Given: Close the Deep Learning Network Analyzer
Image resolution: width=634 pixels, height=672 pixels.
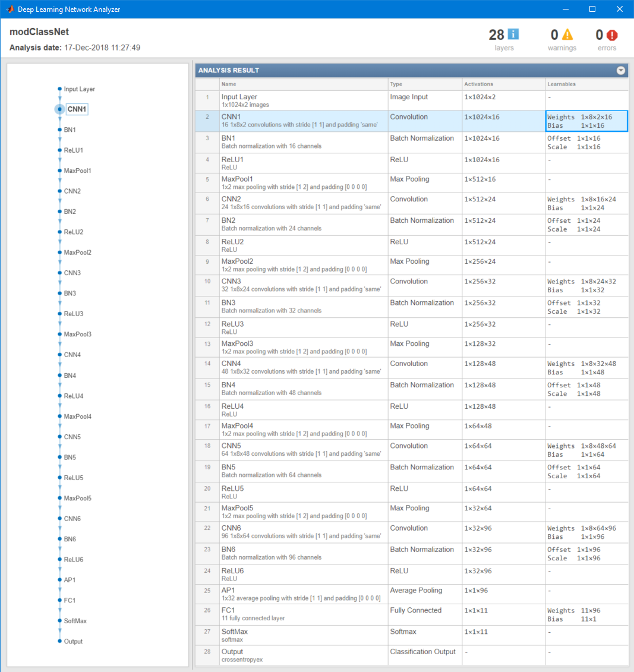Looking at the screenshot, I should (619, 9).
